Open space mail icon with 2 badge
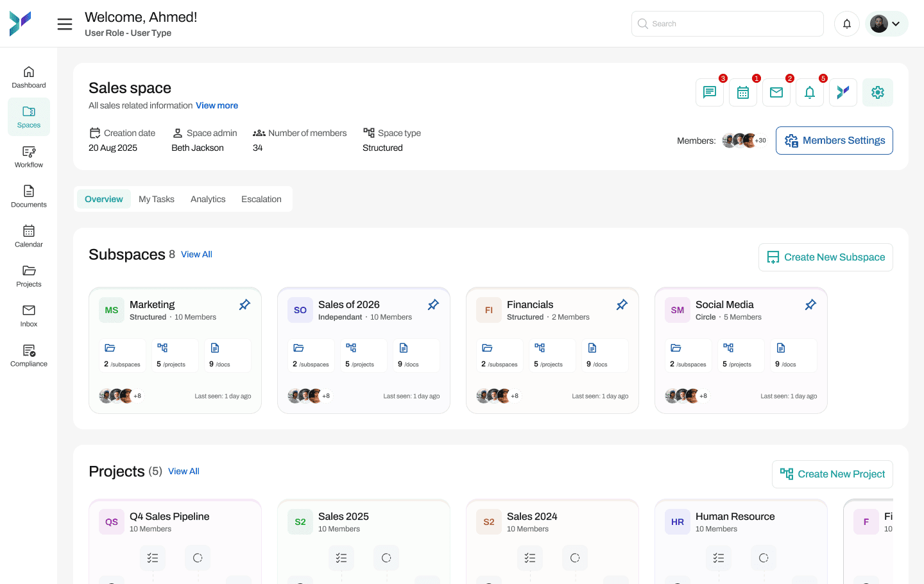The width and height of the screenshot is (924, 584). pos(776,92)
